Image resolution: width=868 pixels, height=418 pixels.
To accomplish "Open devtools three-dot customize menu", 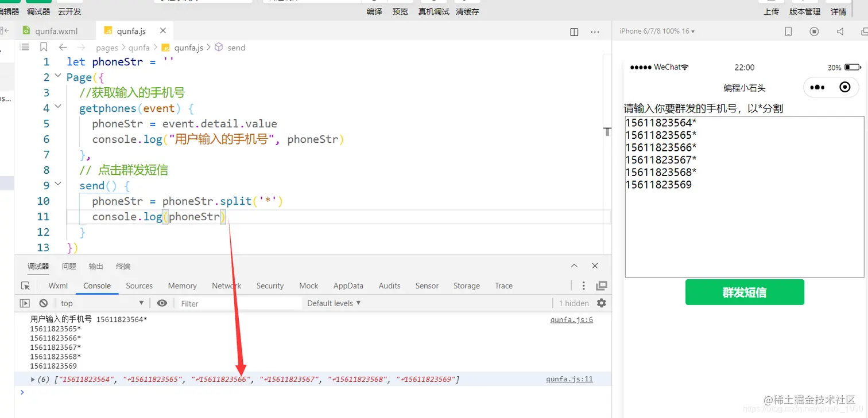I will click(584, 286).
